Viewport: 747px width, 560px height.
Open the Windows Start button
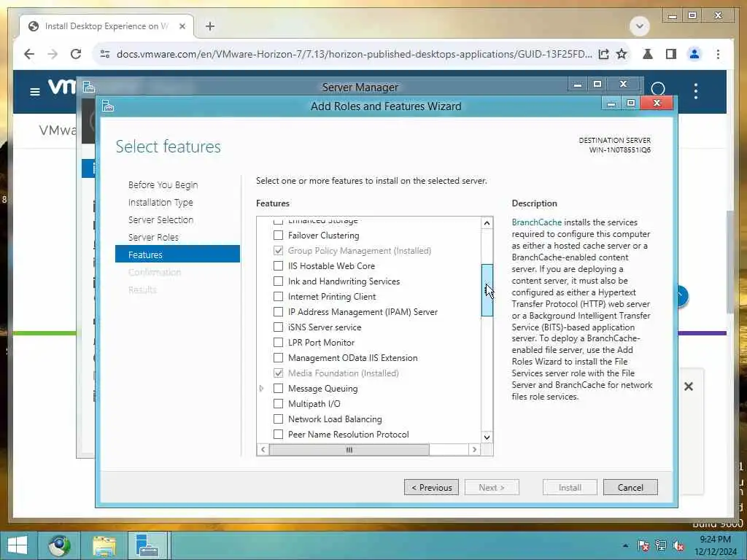[x=18, y=545]
